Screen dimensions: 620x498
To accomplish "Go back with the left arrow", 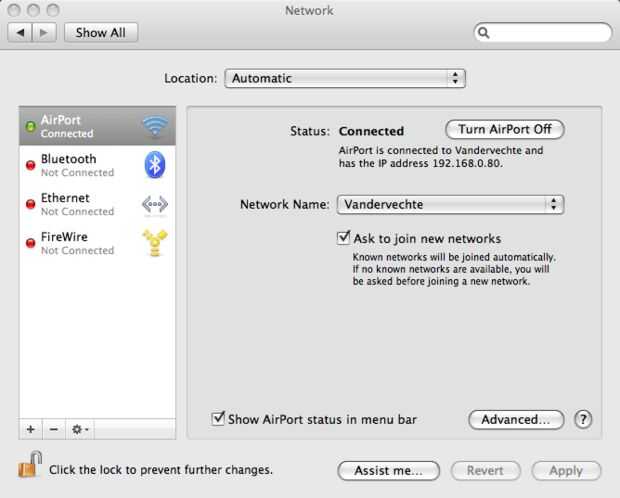I will [x=20, y=32].
